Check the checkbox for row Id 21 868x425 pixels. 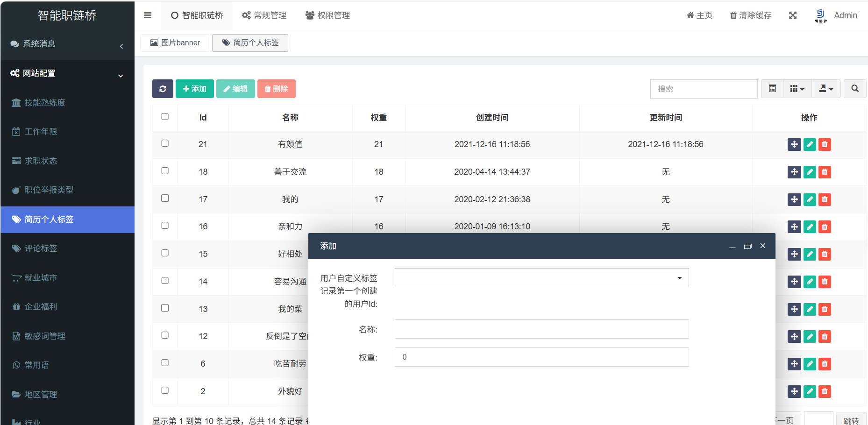[165, 143]
